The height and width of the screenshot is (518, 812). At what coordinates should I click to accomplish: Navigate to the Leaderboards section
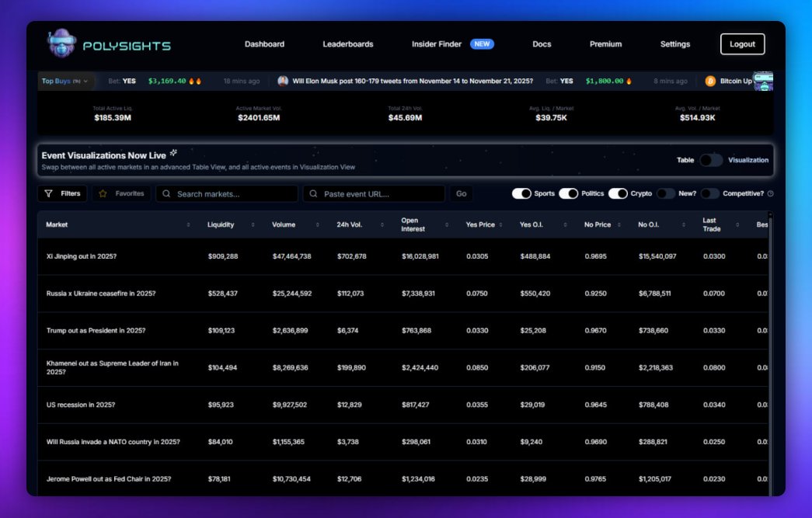click(347, 44)
